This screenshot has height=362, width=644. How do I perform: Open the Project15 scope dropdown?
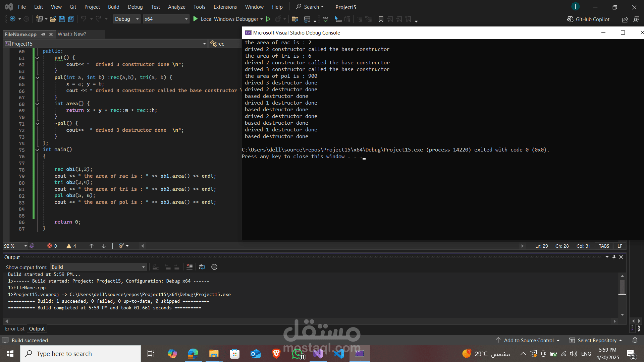pyautogui.click(x=204, y=44)
